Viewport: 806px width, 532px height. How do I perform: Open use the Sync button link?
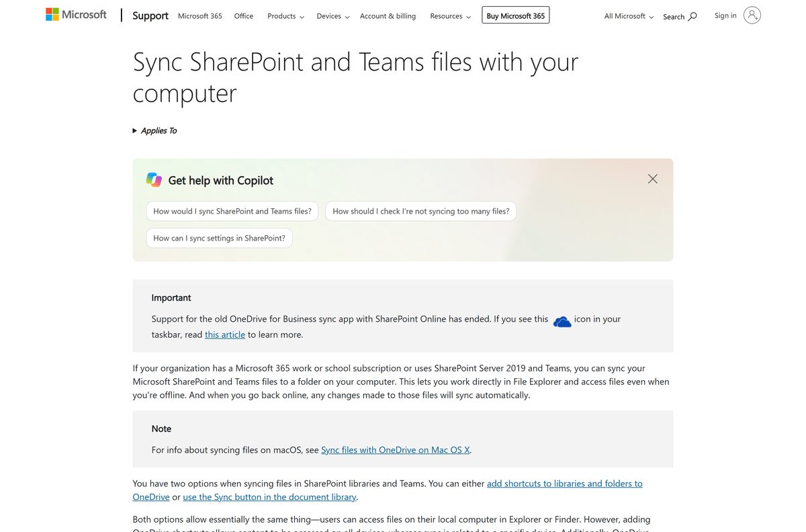tap(269, 497)
